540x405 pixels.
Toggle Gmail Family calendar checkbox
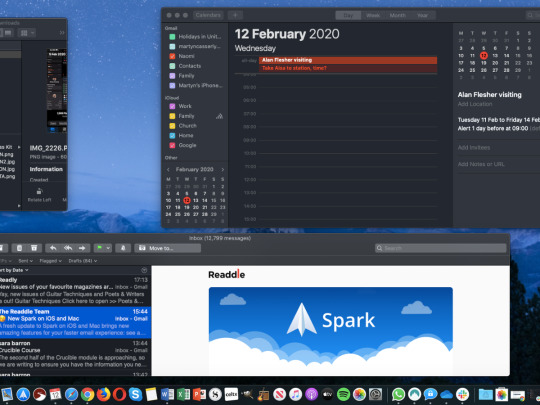(x=172, y=75)
